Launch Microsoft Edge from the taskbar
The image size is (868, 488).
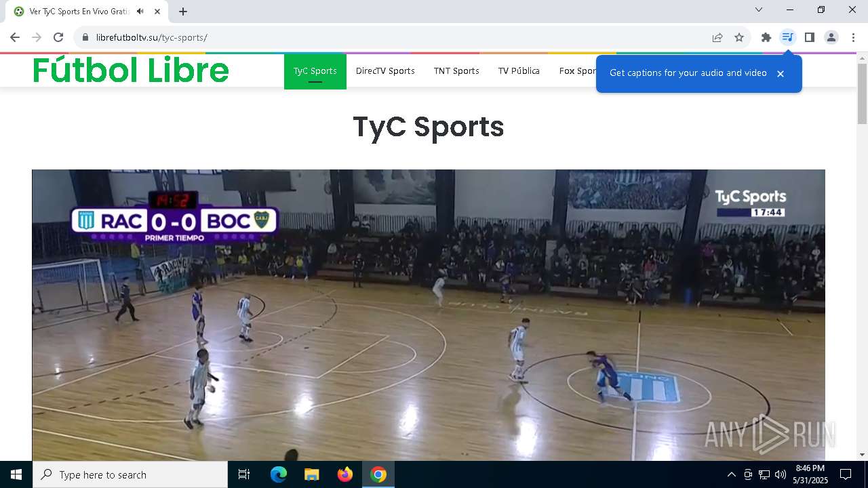click(x=279, y=474)
